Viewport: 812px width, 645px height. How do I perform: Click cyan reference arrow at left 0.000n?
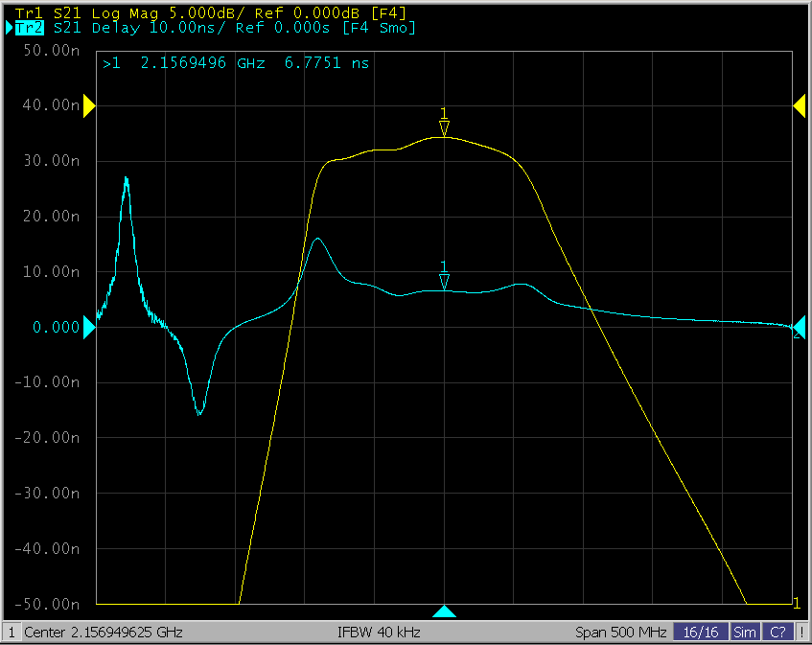click(x=89, y=328)
